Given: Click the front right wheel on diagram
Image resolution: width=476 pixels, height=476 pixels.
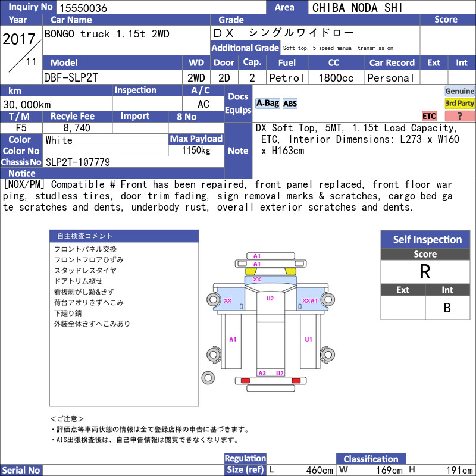Looking at the screenshot, I should tap(328, 300).
